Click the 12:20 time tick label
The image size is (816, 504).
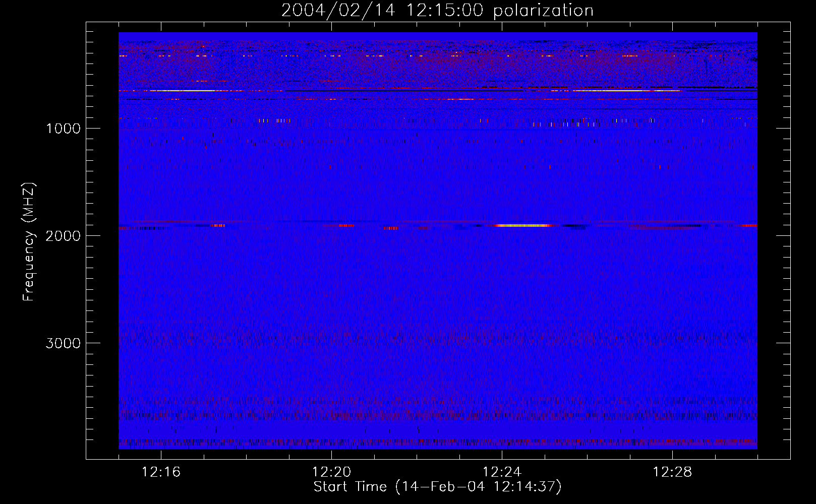tap(331, 472)
